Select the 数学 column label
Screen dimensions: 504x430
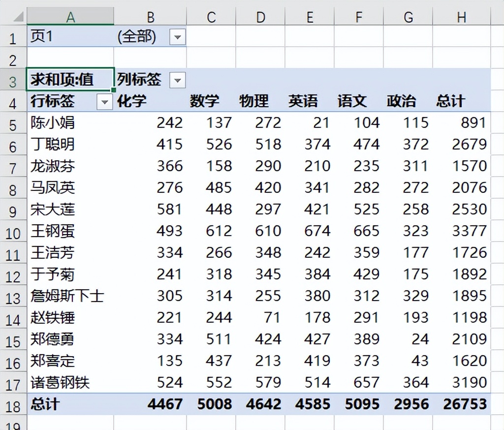[204, 101]
